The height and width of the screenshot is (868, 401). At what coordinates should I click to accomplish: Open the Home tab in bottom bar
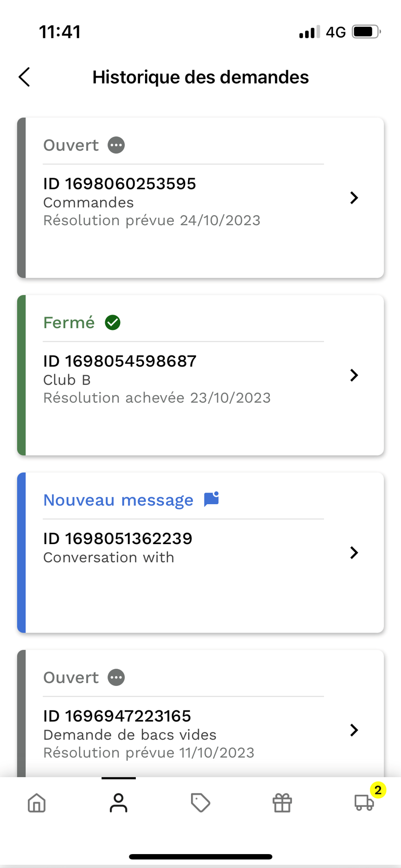[37, 803]
